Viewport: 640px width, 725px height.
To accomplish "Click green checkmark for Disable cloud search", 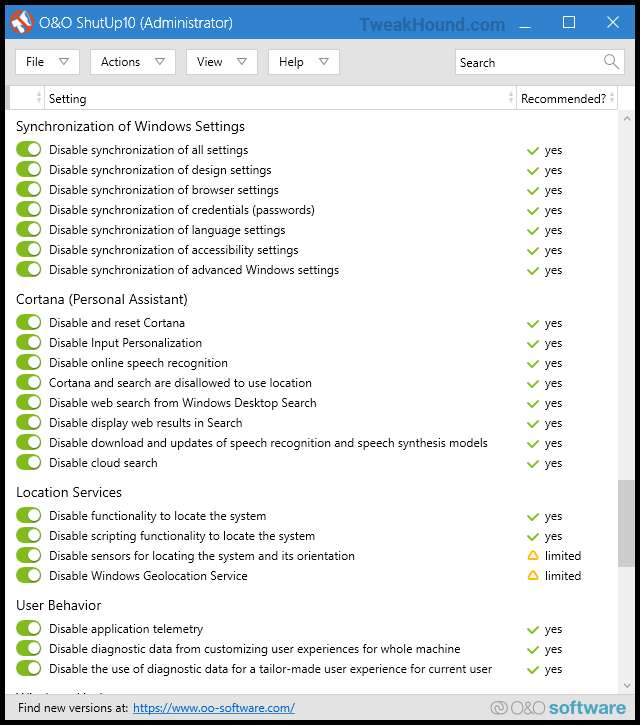I will coord(533,464).
